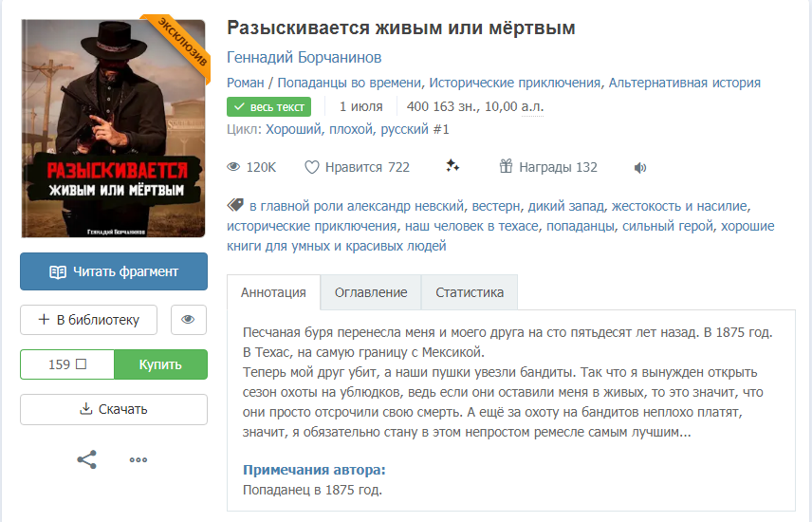Click the Скачать download button
Screen dimensions: 812x522
click(114, 409)
